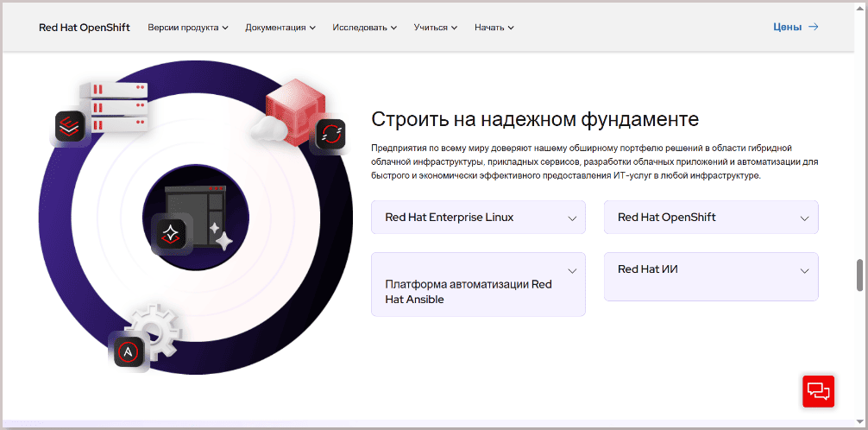Click the Red Hat AI sparkle icon in center
The width and height of the screenshot is (868, 430).
[x=172, y=234]
